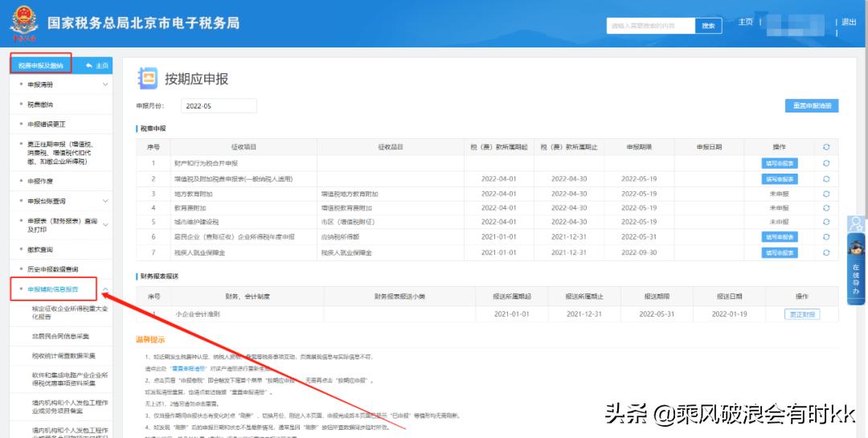Open 历史申报数据查询 in the sidebar
The image size is (868, 438).
[53, 269]
